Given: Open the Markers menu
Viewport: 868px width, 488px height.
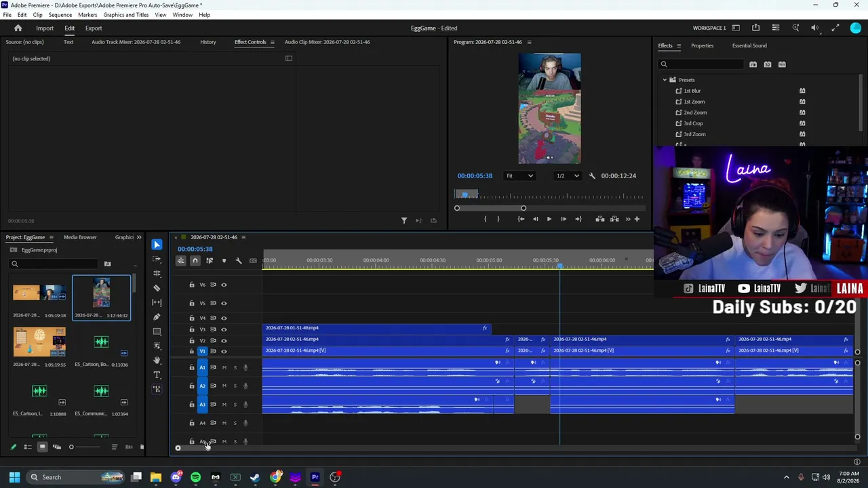Looking at the screenshot, I should pyautogui.click(x=87, y=15).
